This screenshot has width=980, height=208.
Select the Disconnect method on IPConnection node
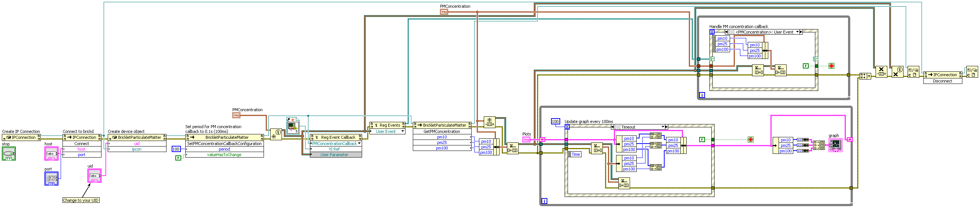pos(942,81)
